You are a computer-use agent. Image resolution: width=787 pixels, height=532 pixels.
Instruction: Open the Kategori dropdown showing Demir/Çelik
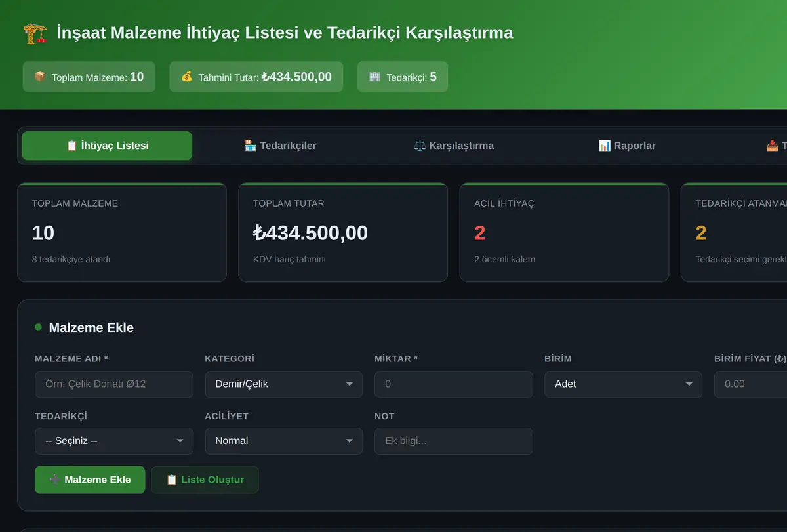click(x=284, y=384)
